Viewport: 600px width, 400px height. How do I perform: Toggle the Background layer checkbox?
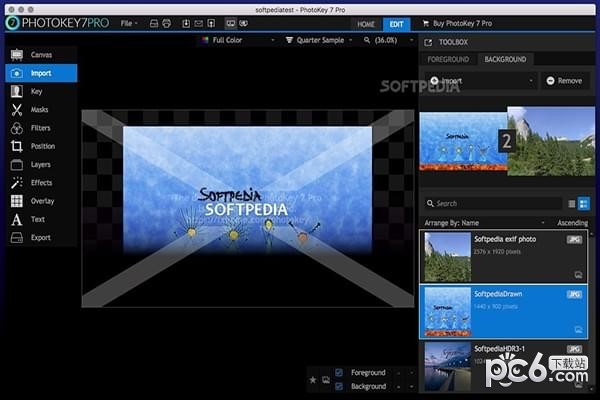point(339,387)
